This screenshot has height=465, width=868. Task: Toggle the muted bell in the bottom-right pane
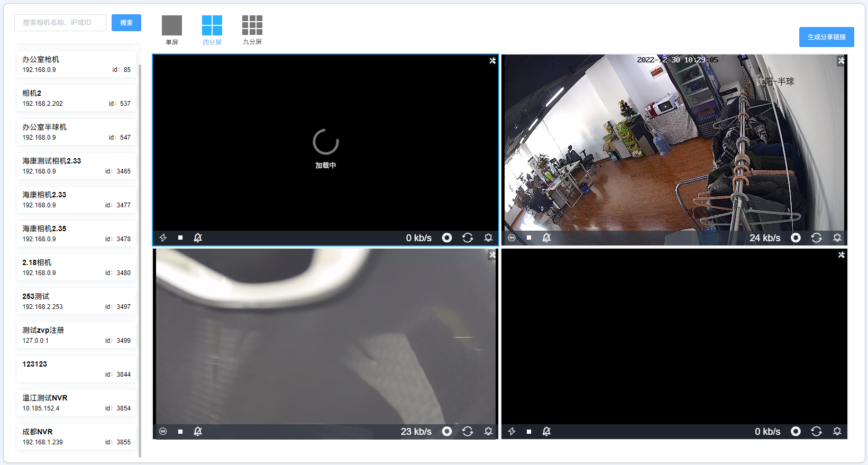546,432
